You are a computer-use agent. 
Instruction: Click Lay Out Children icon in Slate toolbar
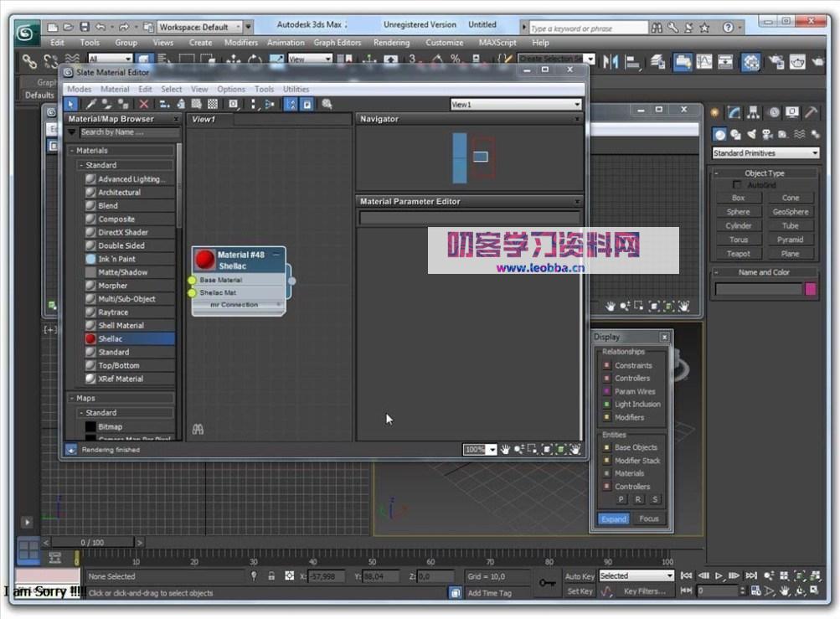click(x=270, y=104)
